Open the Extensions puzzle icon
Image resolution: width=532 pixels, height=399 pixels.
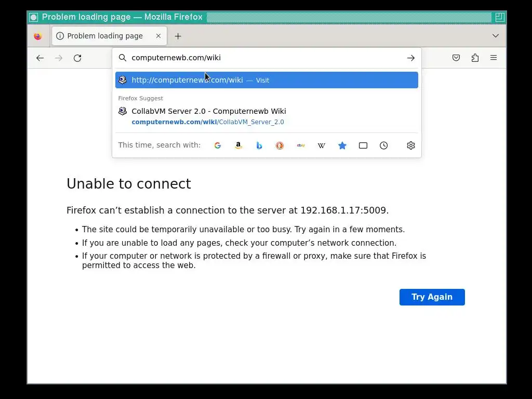point(475,58)
